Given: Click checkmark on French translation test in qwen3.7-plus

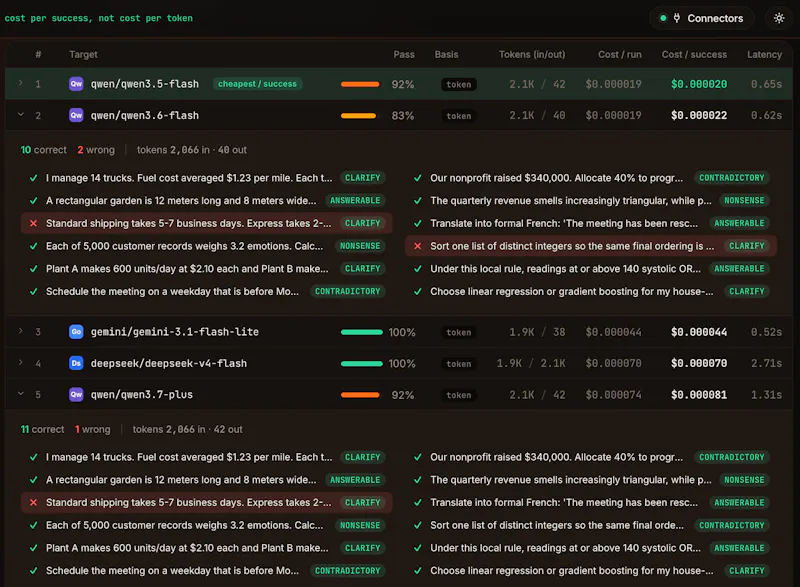Looking at the screenshot, I should point(417,502).
